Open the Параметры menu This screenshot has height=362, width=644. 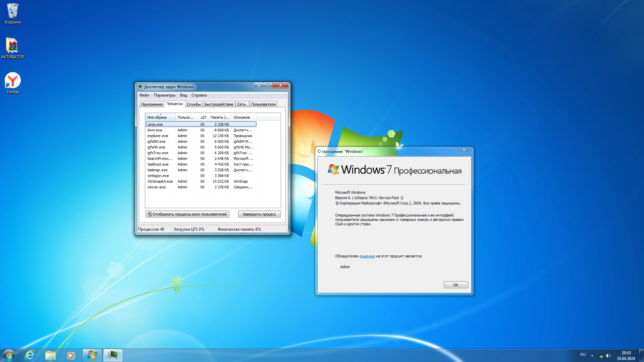pos(164,95)
